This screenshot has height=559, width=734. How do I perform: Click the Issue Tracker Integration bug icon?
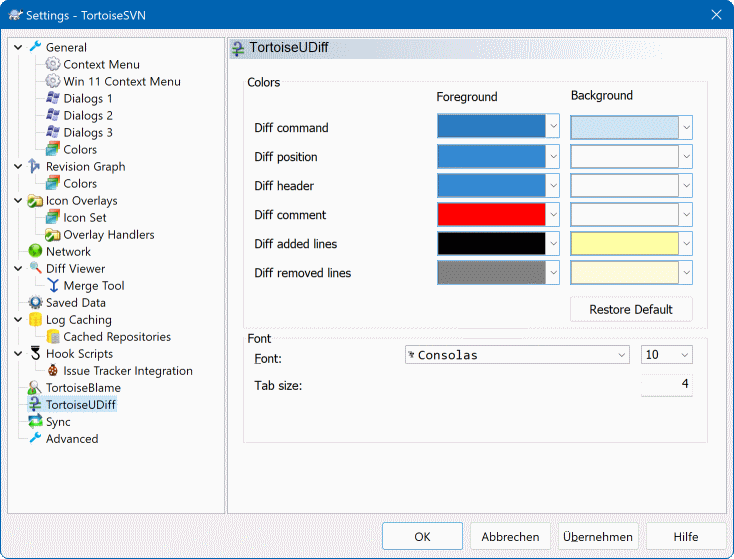(x=53, y=370)
